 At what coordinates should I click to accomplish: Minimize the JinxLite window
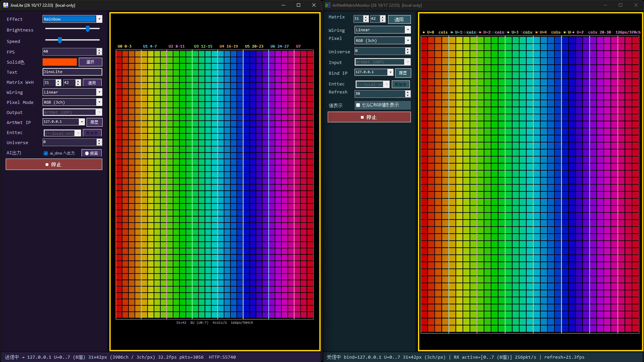pos(283,5)
